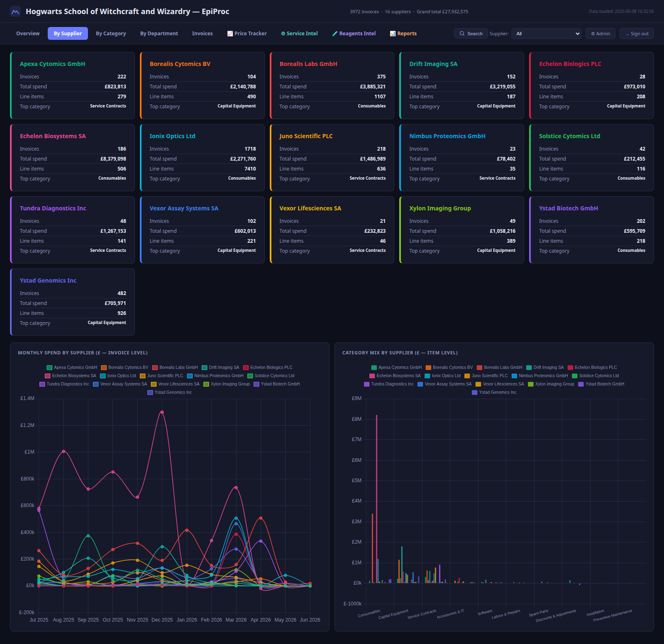Click Echelon Biosystems Dec 2025 peak data point
664x644 pixels.
click(162, 412)
